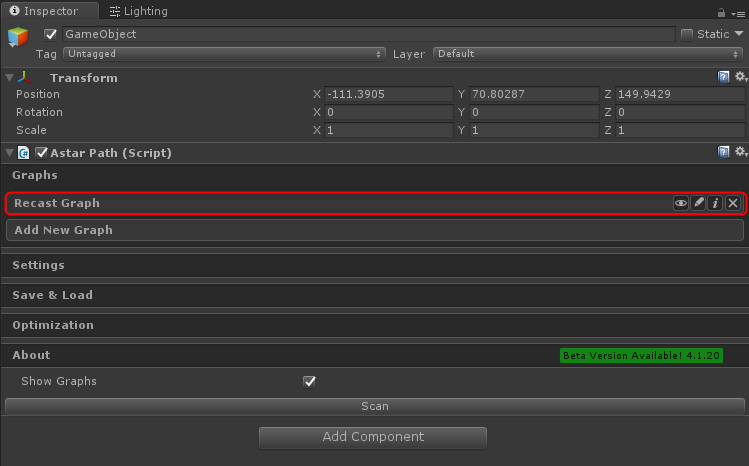Image resolution: width=749 pixels, height=466 pixels.
Task: Click the GameObject cube icon
Action: [19, 38]
